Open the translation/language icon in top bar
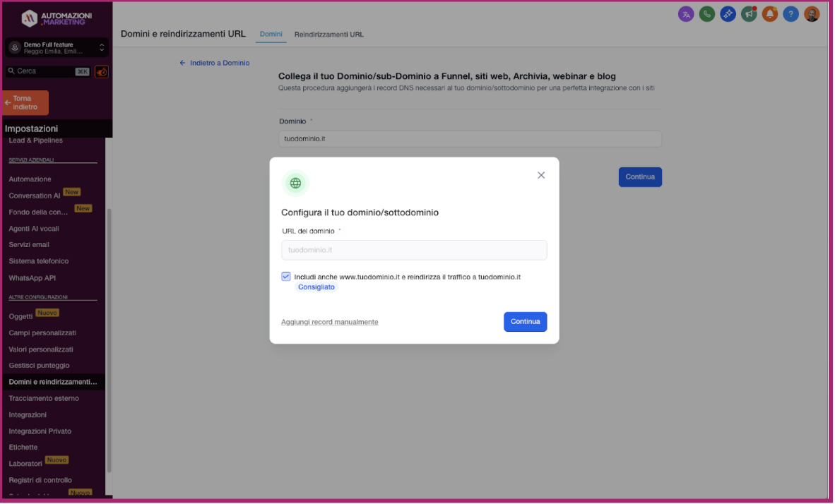Viewport: 835px width, 504px height. [686, 14]
